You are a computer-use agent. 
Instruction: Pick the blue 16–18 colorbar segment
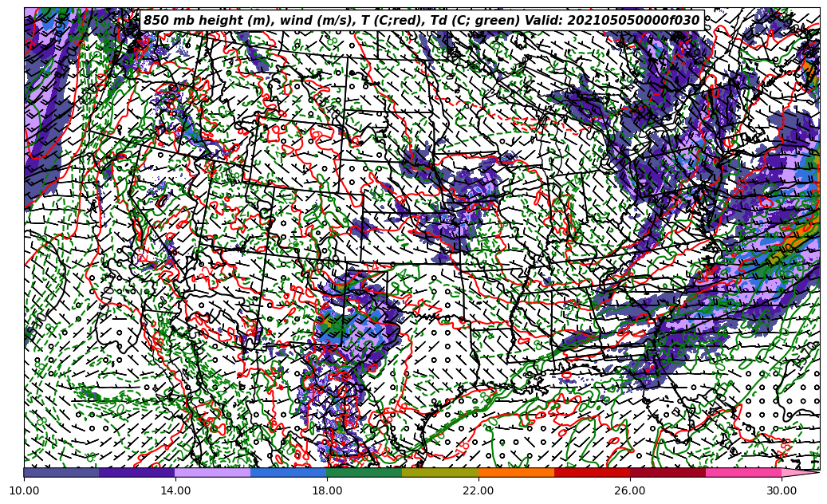pyautogui.click(x=289, y=472)
